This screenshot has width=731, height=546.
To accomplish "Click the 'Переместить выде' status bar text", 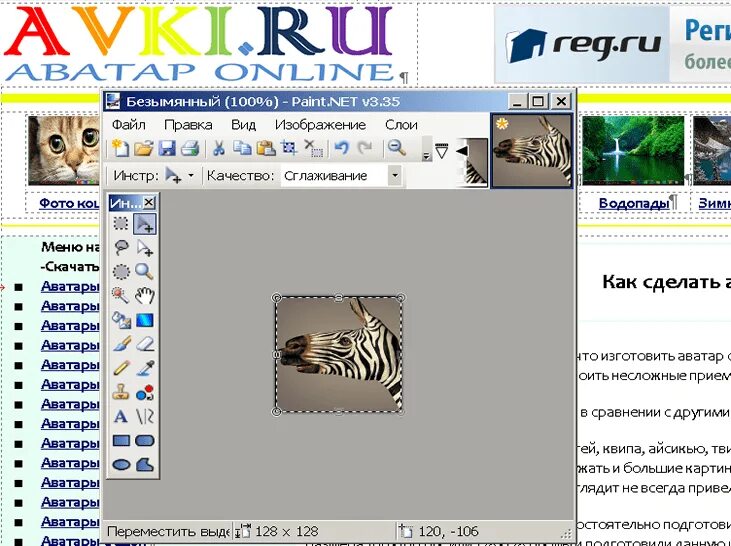I will (x=168, y=532).
